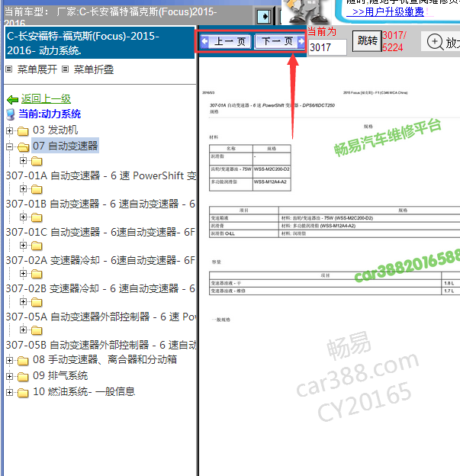Expand node above 307-02A 变速器冷却

tap(23, 246)
